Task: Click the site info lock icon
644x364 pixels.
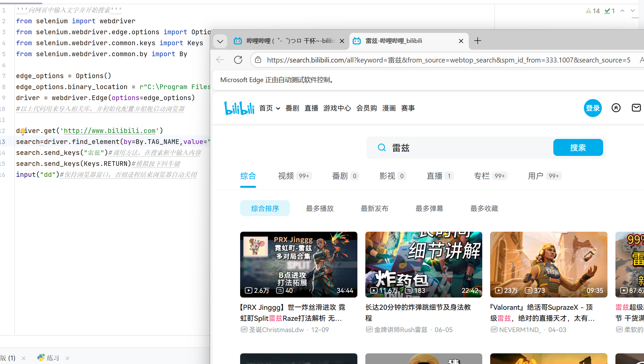Action: (x=258, y=60)
